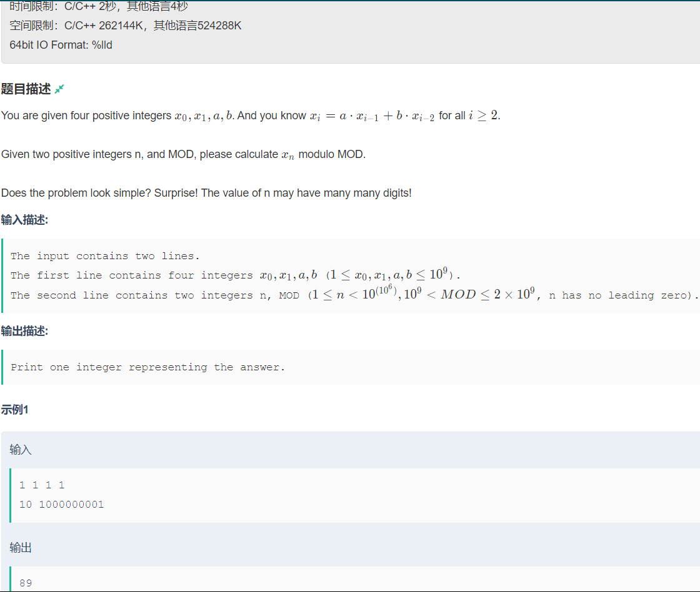Select the 题目描述 heading

pos(26,89)
